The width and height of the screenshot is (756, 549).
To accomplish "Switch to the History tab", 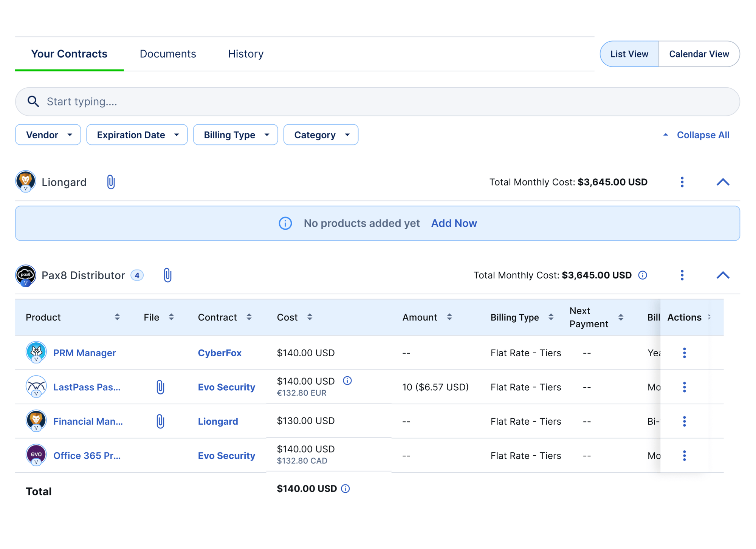I will pos(246,54).
